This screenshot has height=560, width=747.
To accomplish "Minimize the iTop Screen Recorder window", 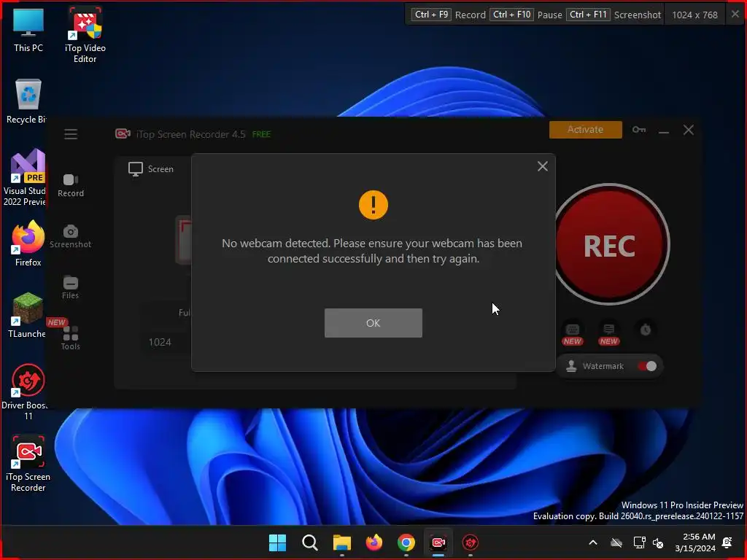I will pos(664,131).
